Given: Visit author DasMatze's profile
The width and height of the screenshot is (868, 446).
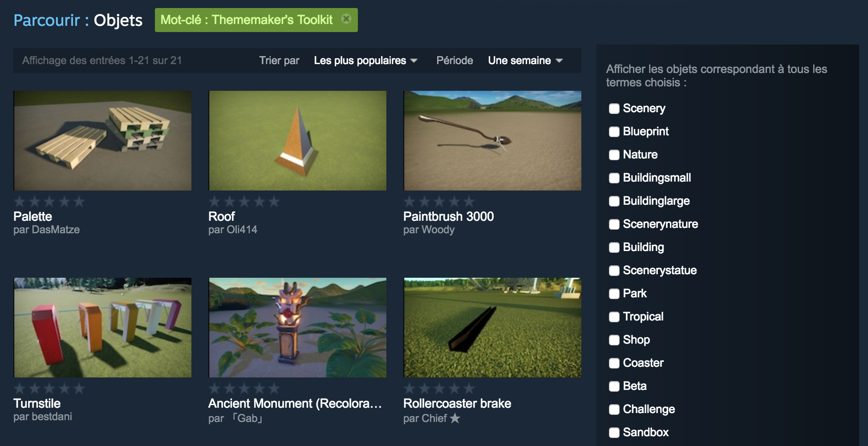Looking at the screenshot, I should 56,230.
